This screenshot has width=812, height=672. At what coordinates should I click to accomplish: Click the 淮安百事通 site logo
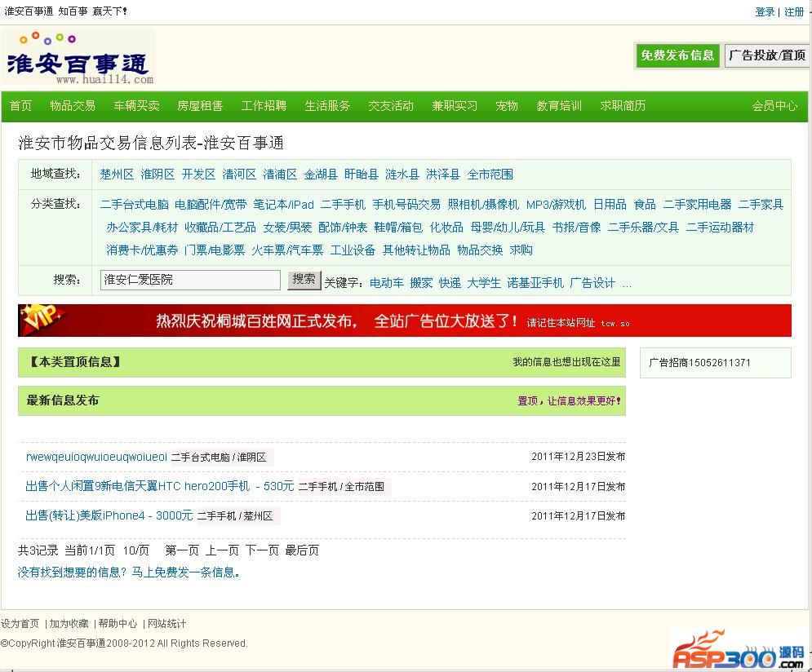point(78,57)
